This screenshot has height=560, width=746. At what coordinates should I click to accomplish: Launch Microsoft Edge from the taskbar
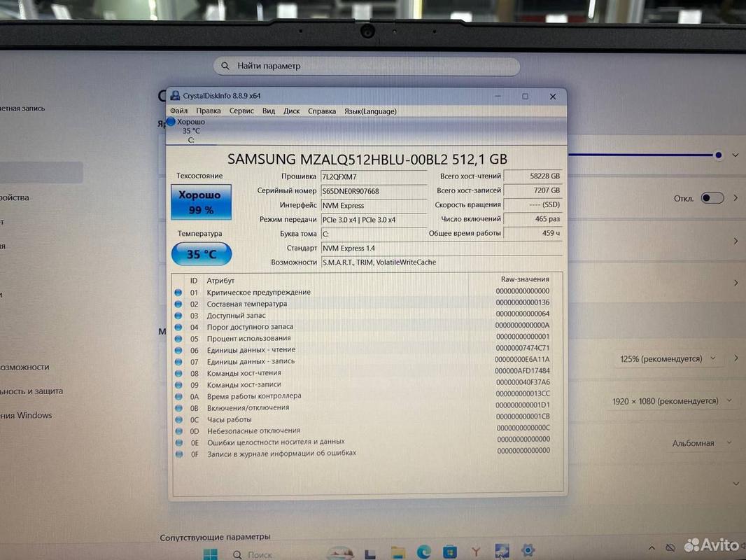424,552
